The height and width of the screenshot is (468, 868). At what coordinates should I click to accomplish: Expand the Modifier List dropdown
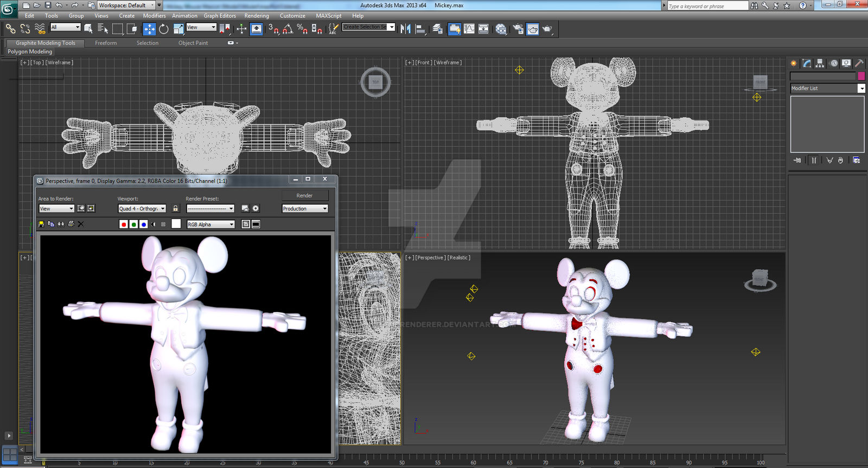(x=861, y=88)
